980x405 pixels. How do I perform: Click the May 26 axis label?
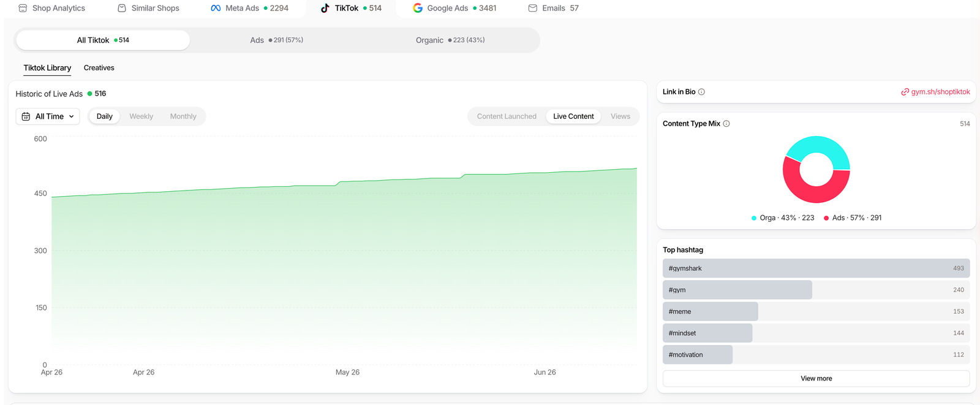point(347,373)
